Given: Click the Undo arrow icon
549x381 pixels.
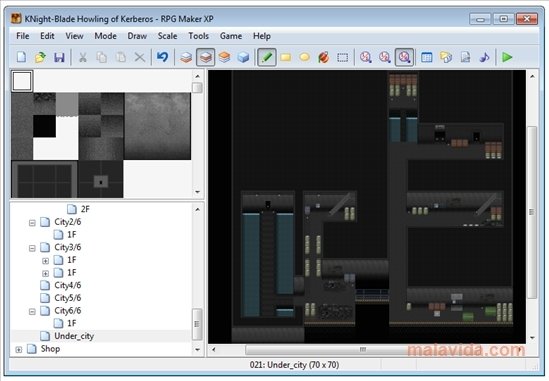Looking at the screenshot, I should (x=162, y=57).
